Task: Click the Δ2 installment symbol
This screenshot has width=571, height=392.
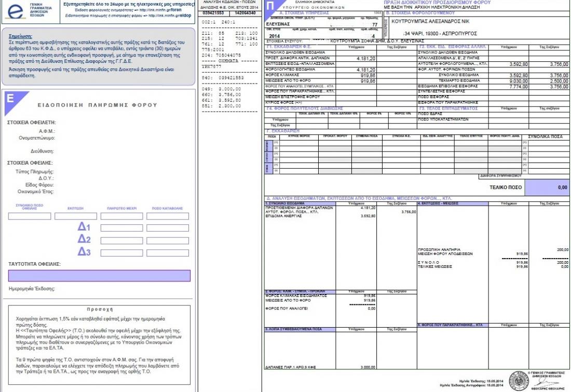Action: (x=84, y=239)
